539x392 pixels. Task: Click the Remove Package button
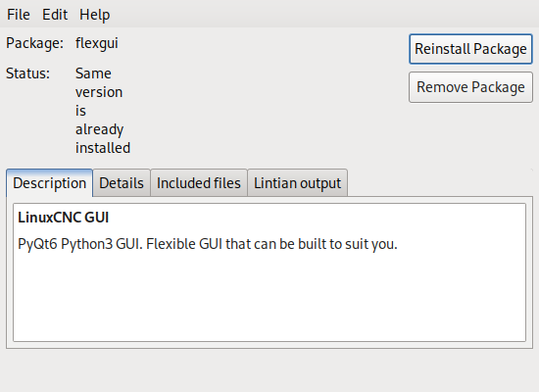470,87
